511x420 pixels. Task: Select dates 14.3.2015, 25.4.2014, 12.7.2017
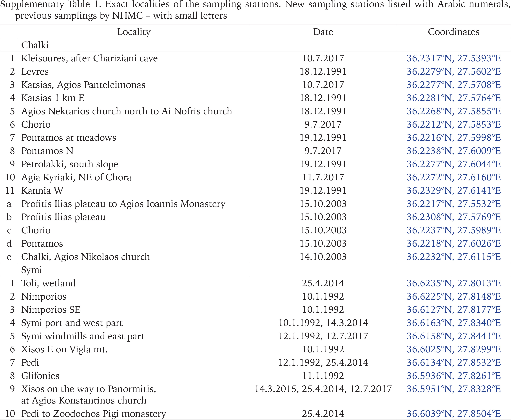(323, 389)
